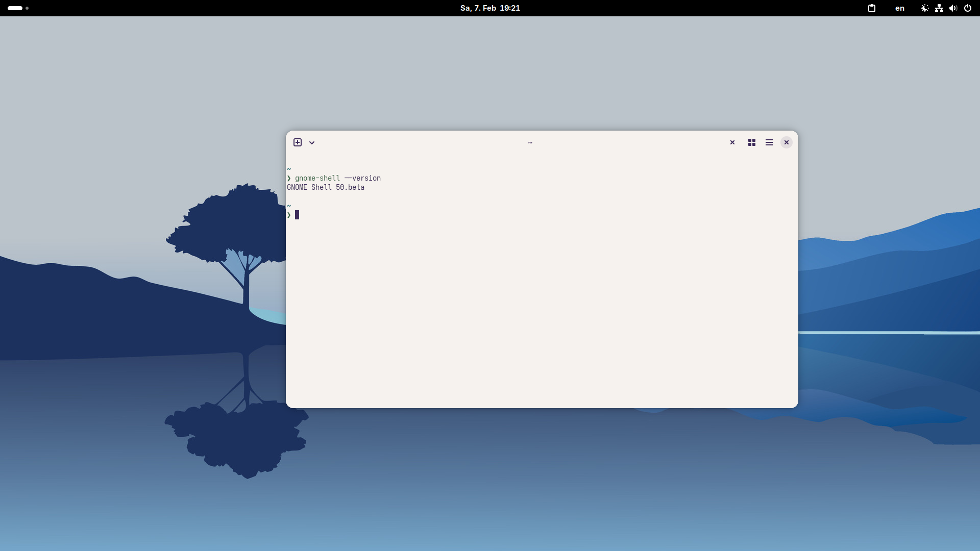The height and width of the screenshot is (551, 980).
Task: Click the 'GNOME Shell 50.beta' output line
Action: [x=326, y=187]
